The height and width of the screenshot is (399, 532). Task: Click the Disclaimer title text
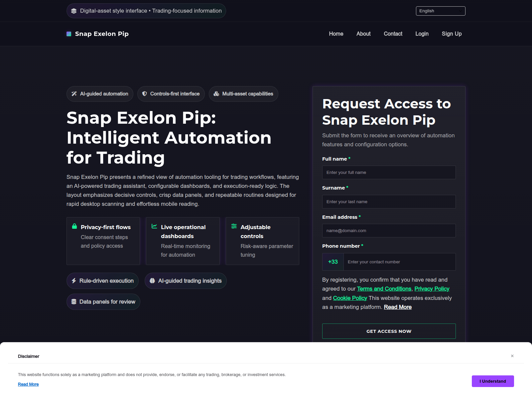29,356
